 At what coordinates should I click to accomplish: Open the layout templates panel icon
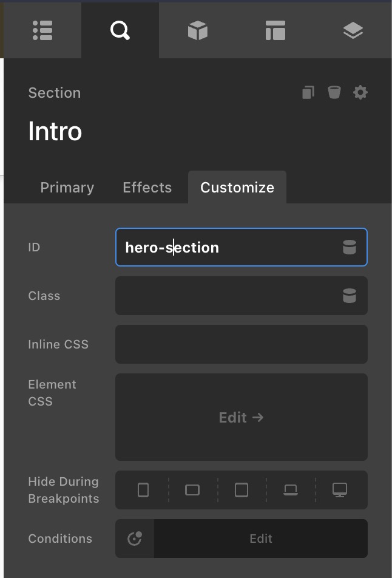pyautogui.click(x=275, y=30)
